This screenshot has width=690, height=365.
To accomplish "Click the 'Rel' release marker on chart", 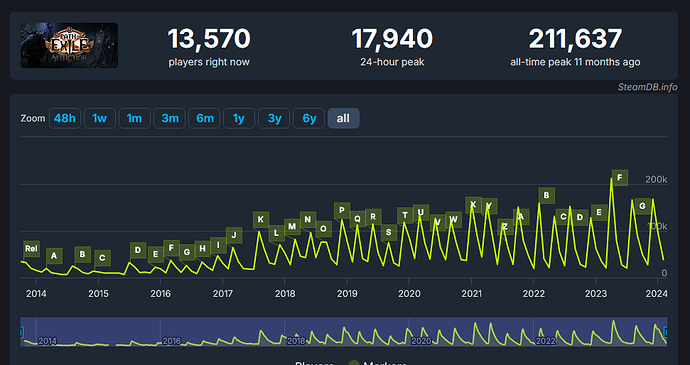I will pyautogui.click(x=31, y=249).
